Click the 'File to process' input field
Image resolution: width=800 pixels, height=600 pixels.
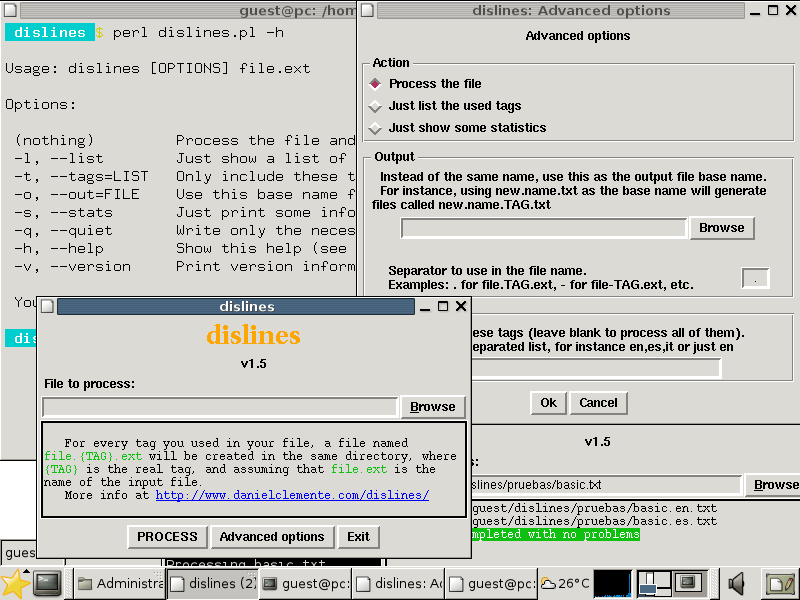click(x=220, y=407)
